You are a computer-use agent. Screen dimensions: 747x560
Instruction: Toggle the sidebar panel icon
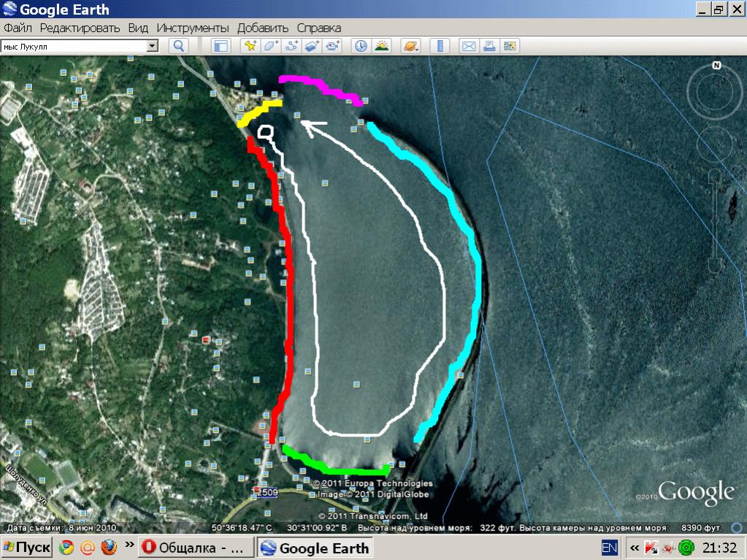[221, 46]
